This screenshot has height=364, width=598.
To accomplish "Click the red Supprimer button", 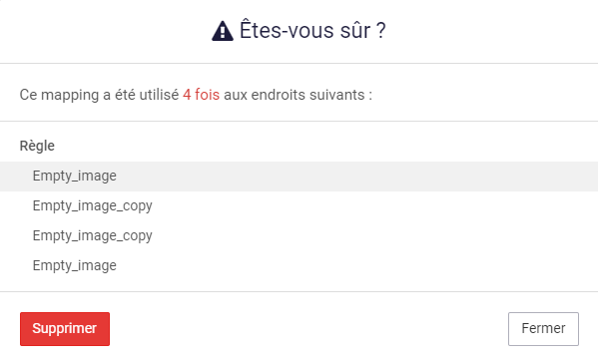I will point(65,329).
